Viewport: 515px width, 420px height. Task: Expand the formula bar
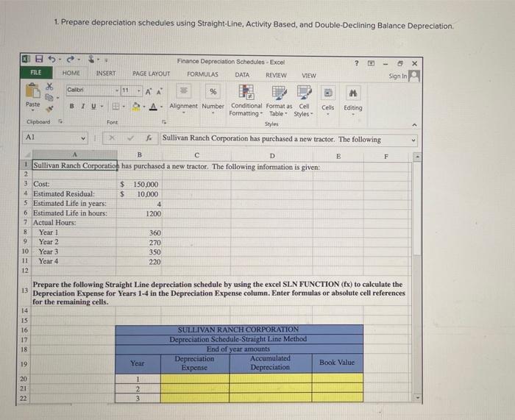(413, 140)
